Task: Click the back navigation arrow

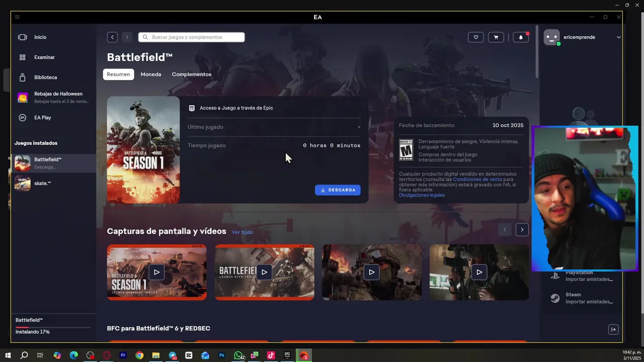Action: (x=112, y=37)
